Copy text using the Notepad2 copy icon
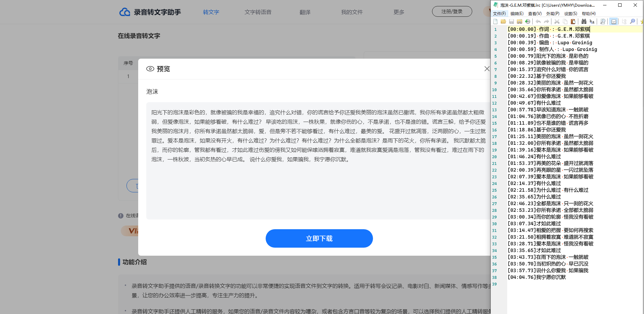644x314 pixels. pyautogui.click(x=565, y=21)
